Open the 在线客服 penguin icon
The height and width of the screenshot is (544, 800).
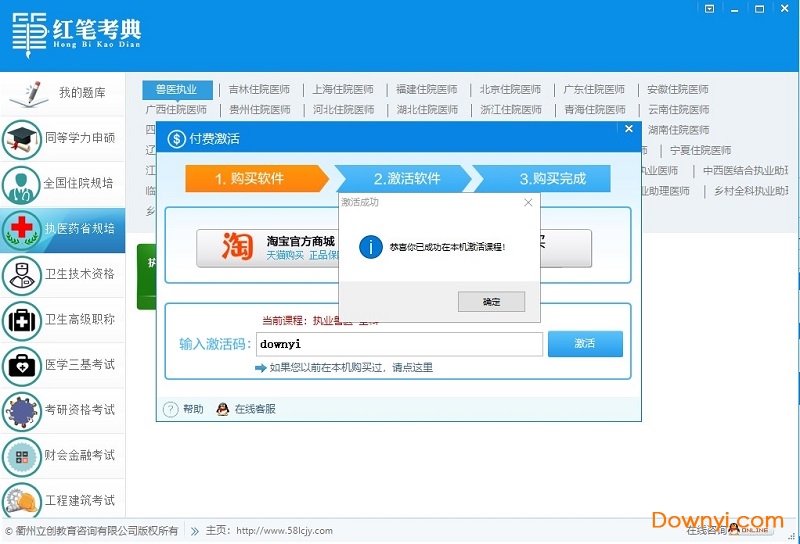click(x=222, y=409)
